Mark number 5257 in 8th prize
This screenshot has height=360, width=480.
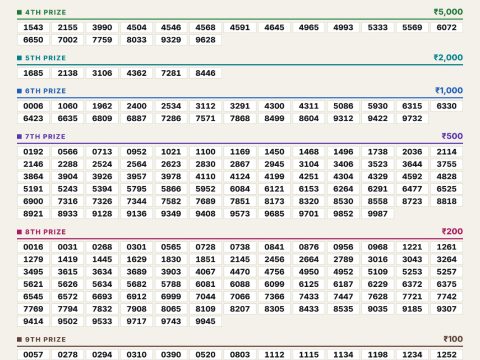pos(447,272)
